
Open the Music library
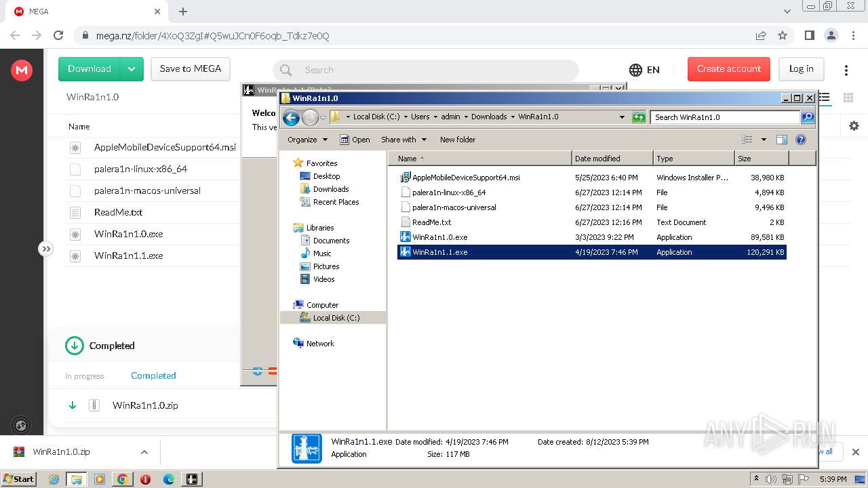click(322, 253)
